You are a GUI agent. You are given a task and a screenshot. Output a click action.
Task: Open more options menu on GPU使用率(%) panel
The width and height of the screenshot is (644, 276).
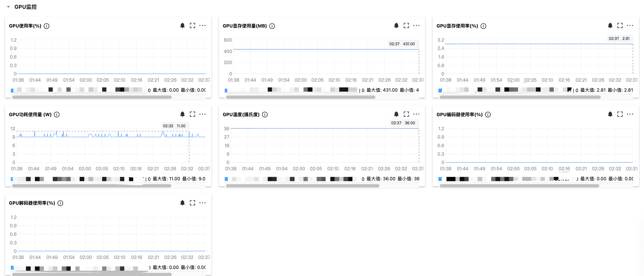pyautogui.click(x=202, y=26)
